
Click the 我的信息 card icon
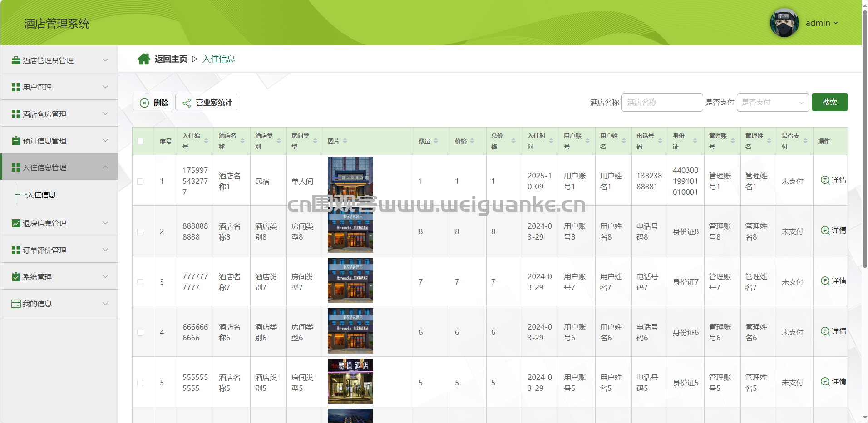pyautogui.click(x=16, y=304)
